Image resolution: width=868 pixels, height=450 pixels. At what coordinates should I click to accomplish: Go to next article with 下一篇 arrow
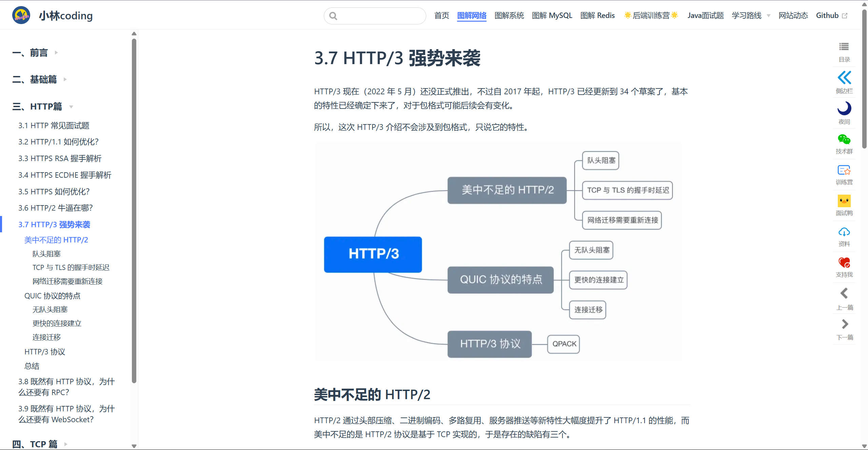[845, 324]
